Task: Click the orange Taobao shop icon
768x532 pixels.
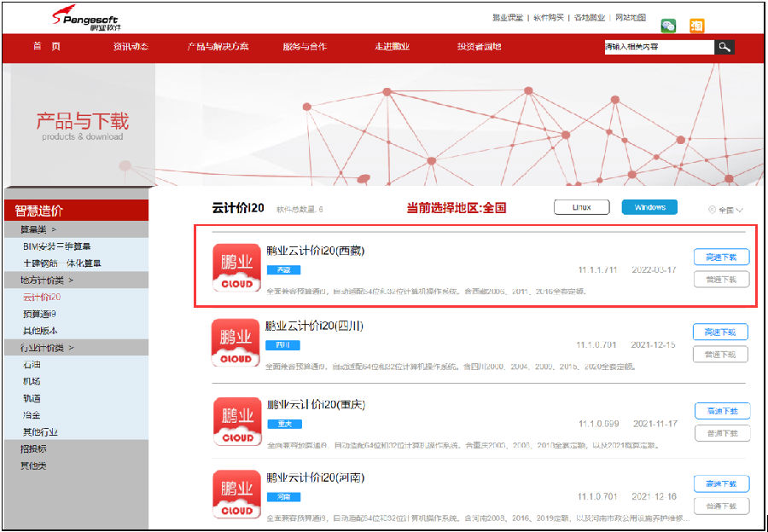Action: [x=697, y=26]
